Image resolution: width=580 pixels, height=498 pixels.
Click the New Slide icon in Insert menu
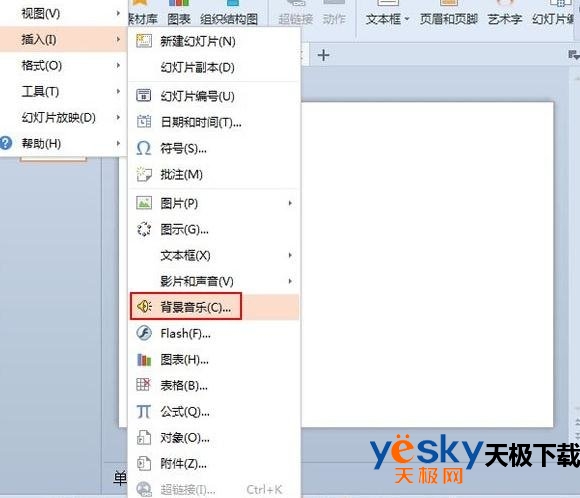[144, 41]
